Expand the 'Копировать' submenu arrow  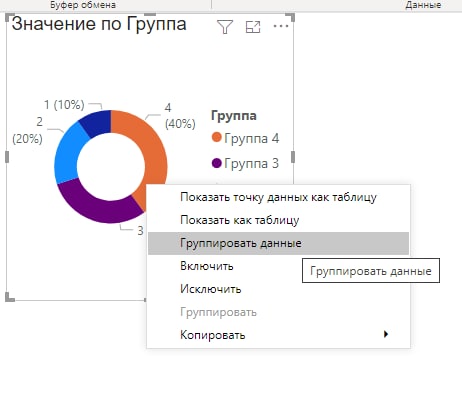386,334
